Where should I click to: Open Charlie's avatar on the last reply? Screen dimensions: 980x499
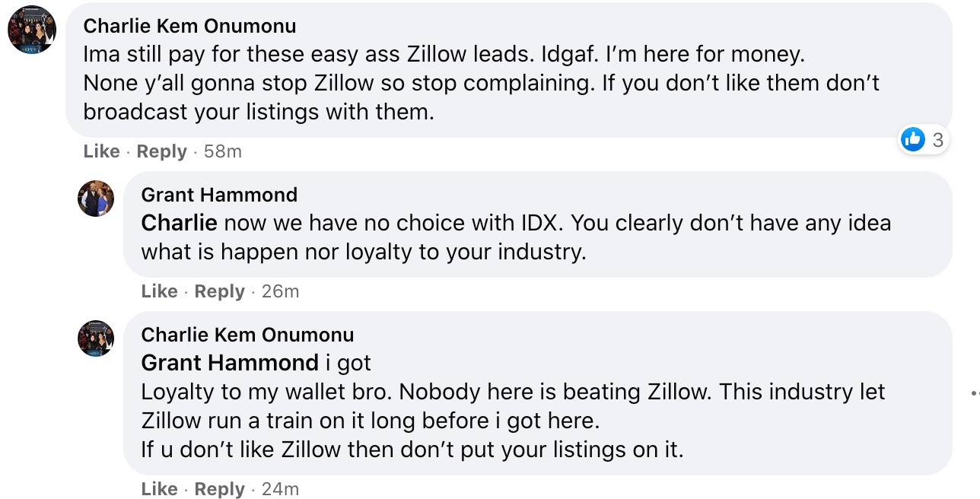coord(96,338)
